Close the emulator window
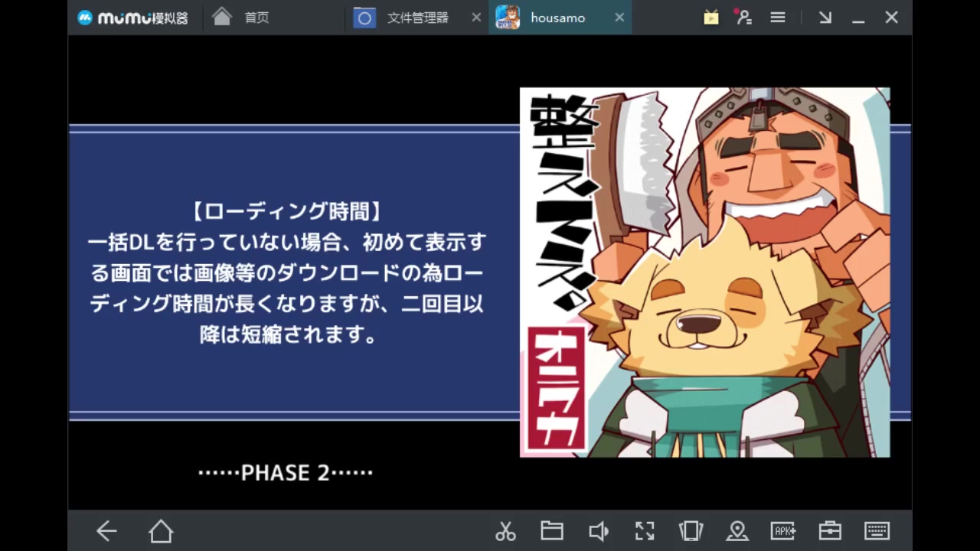 pos(891,17)
